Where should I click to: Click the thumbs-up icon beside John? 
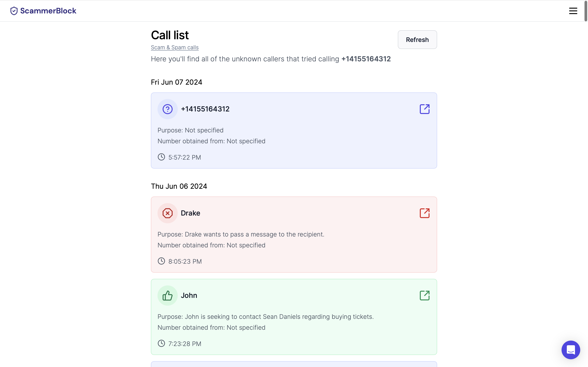point(167,295)
